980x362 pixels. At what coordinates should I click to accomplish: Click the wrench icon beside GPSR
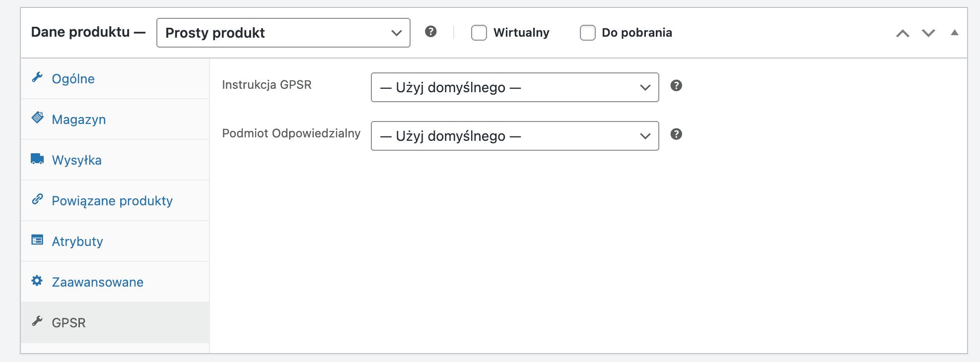(x=37, y=321)
